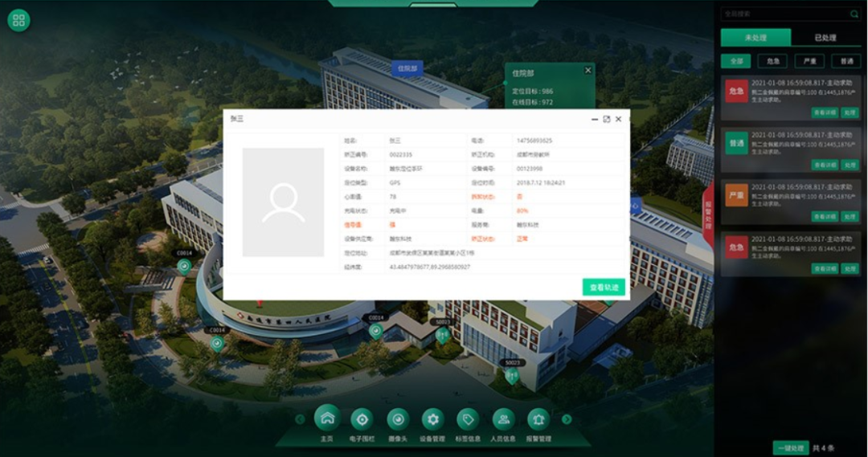Select phone number 14756893625
The image size is (868, 457).
click(x=534, y=141)
